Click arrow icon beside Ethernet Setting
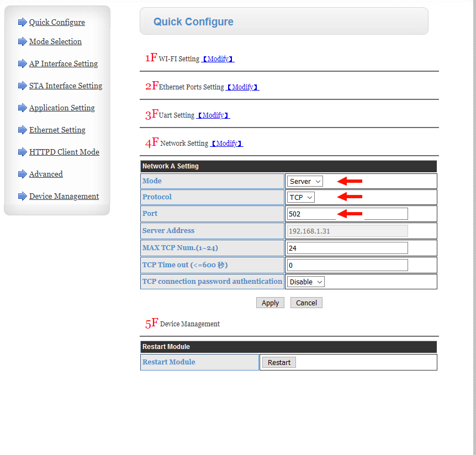Screen dimensions: 476x455 23,130
